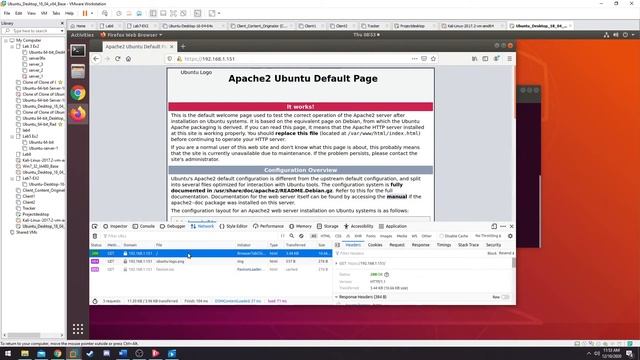Click the manual link on Apache page
The height and width of the screenshot is (360, 640).
(x=397, y=197)
